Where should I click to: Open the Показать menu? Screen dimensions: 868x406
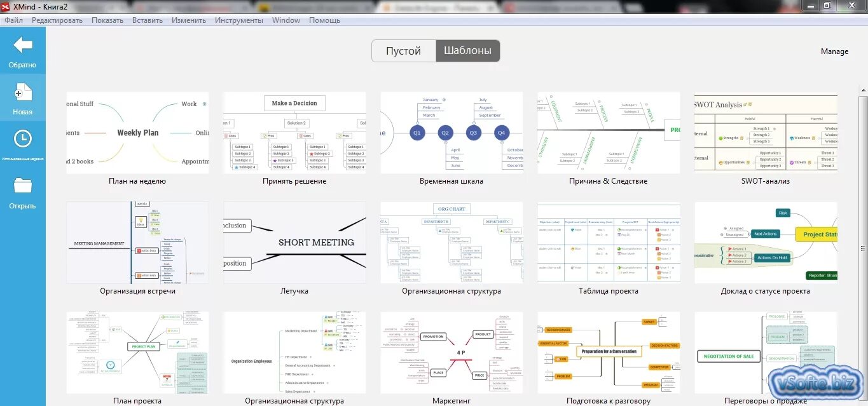pos(107,20)
